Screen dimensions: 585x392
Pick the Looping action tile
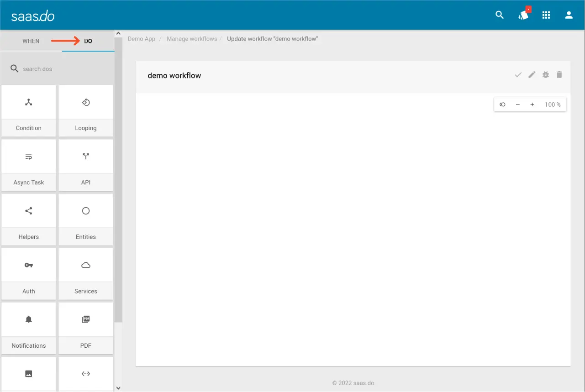click(x=86, y=110)
